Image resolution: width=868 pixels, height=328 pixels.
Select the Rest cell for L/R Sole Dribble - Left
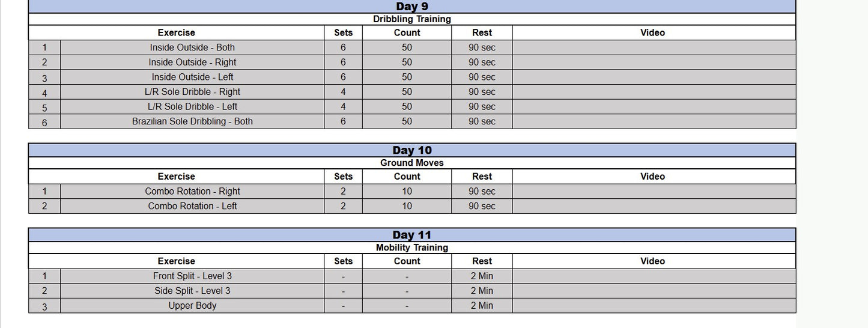tap(482, 107)
